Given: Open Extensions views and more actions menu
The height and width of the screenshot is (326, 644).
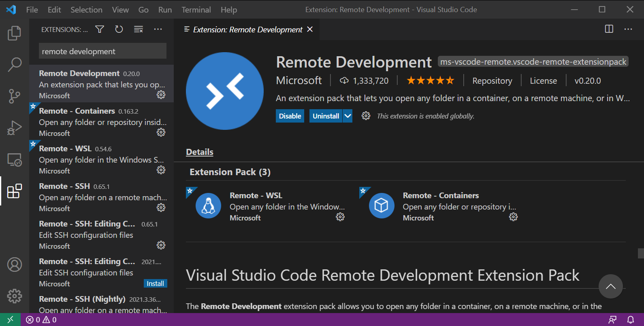Looking at the screenshot, I should click(158, 29).
